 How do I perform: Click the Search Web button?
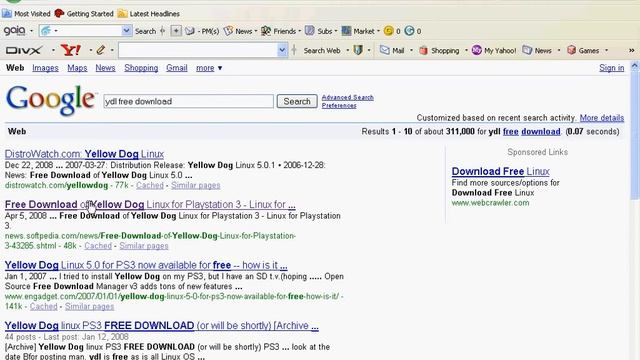(322, 51)
